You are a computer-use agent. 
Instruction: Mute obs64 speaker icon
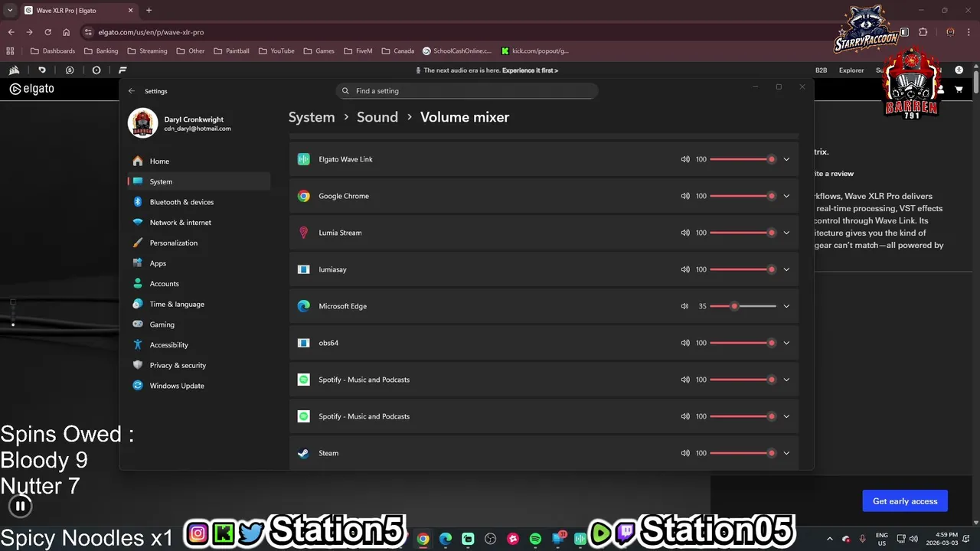685,343
